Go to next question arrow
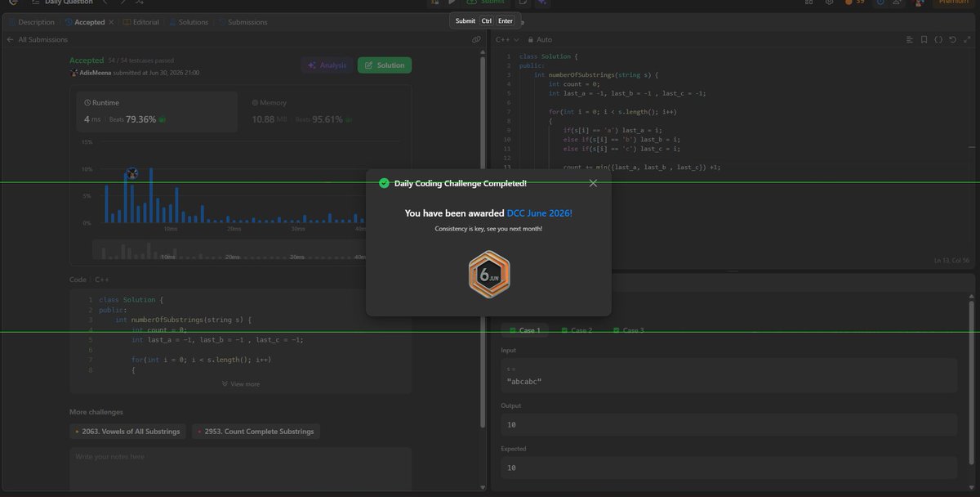The width and height of the screenshot is (980, 497). point(123,2)
